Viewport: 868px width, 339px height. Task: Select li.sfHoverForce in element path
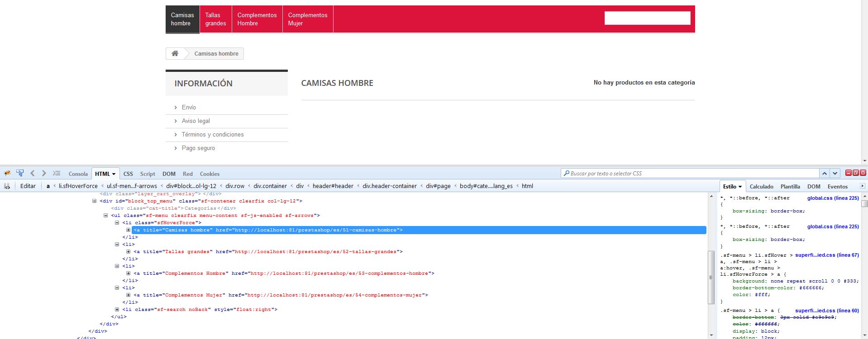click(x=78, y=186)
